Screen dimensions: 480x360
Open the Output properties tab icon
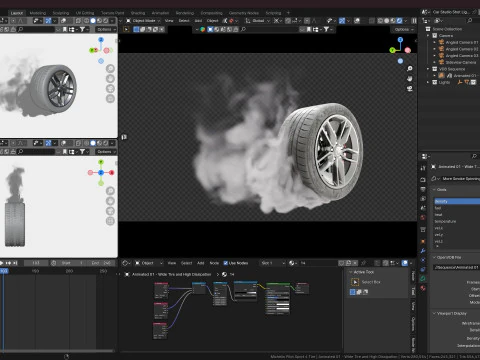(x=423, y=189)
